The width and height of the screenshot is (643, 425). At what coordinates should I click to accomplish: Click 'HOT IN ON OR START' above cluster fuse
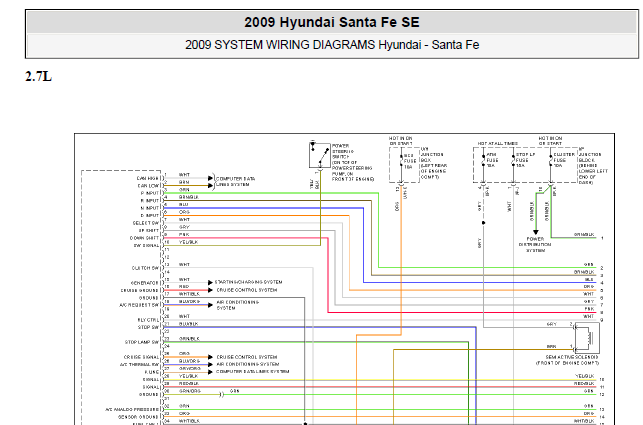pos(550,141)
